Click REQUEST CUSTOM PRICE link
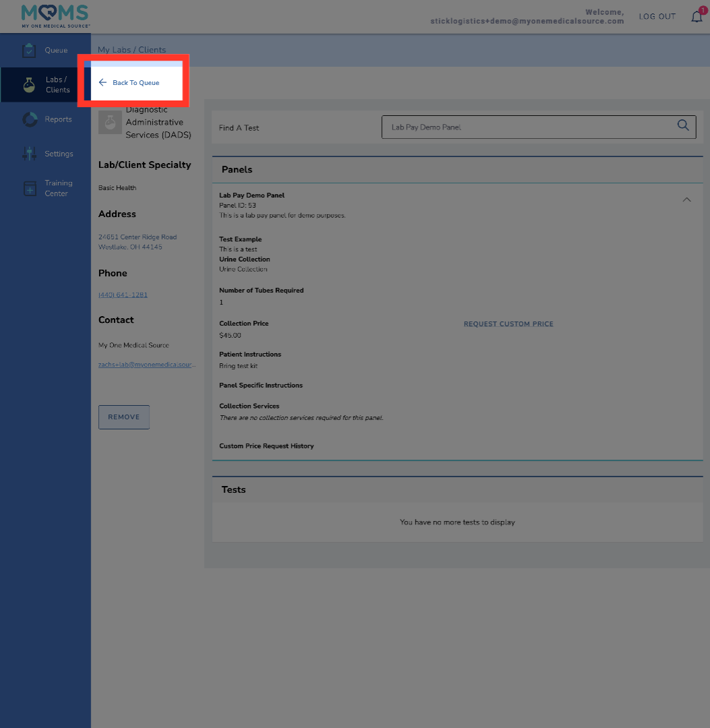 pyautogui.click(x=508, y=324)
